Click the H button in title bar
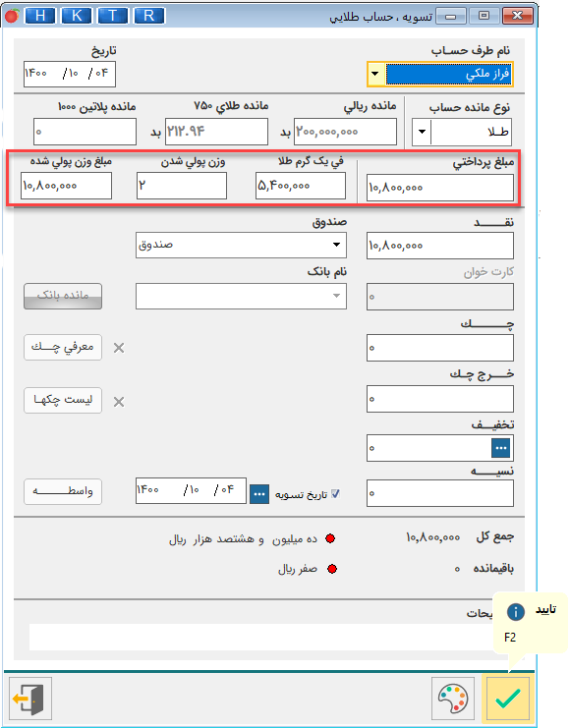The image size is (570, 728). pos(40,16)
